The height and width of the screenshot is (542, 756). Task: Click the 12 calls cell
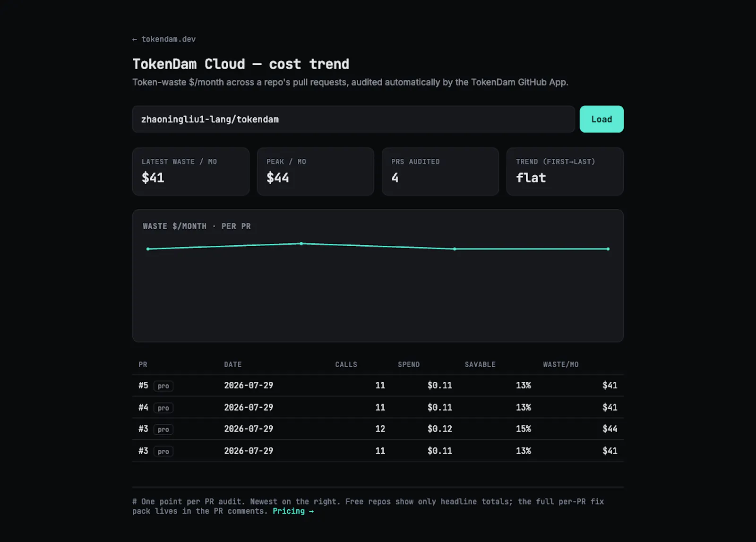tap(380, 429)
